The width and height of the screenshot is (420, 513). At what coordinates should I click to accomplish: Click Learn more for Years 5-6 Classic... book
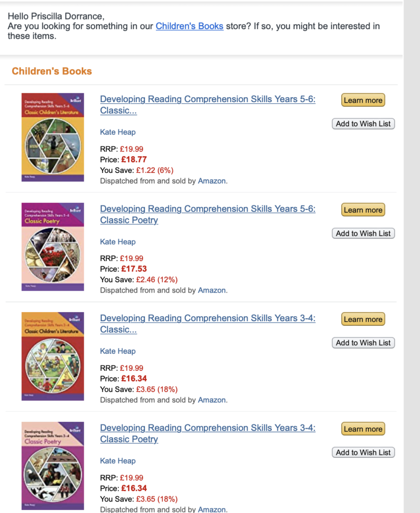coord(363,100)
